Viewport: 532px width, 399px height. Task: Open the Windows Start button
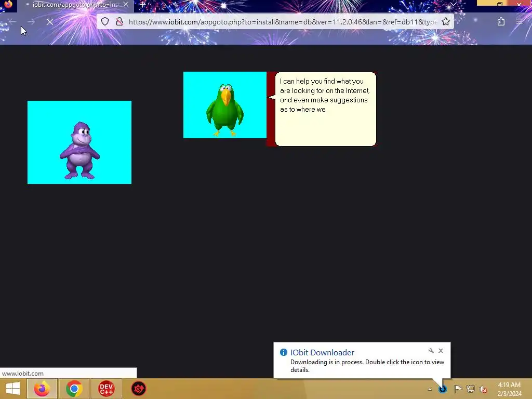tap(13, 389)
